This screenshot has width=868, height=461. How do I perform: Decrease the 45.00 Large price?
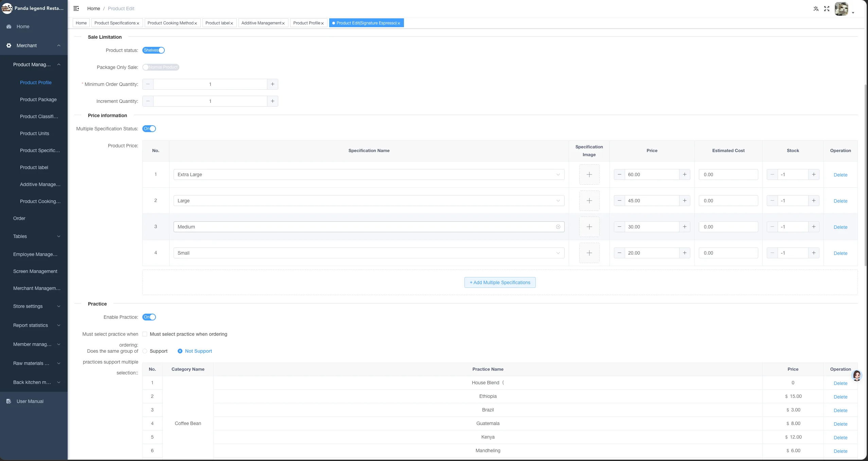[619, 201]
